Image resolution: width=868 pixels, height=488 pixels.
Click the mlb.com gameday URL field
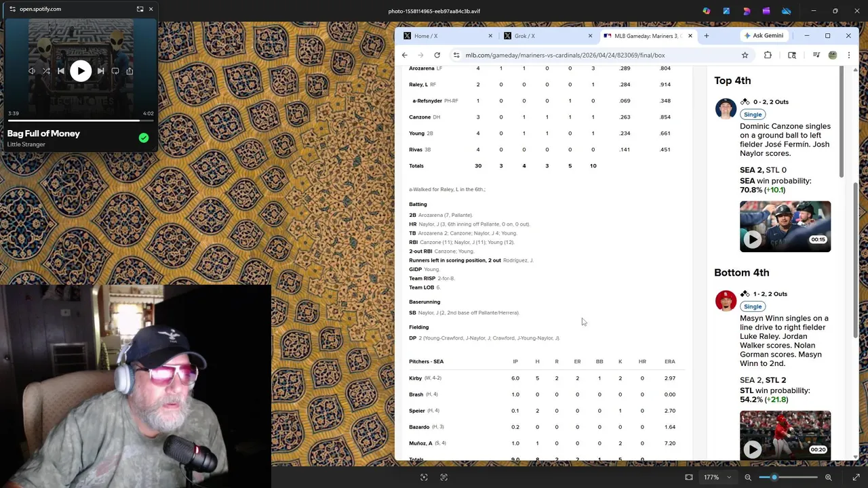(x=600, y=55)
